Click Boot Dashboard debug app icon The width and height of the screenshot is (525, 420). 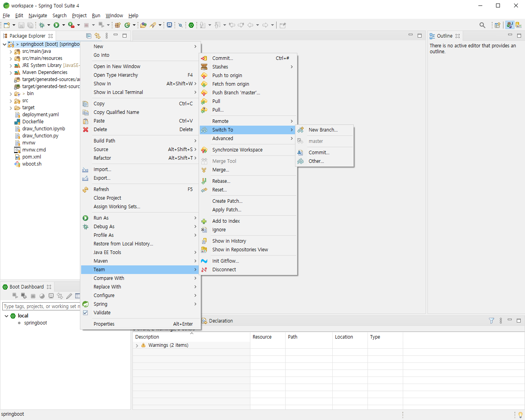click(24, 296)
